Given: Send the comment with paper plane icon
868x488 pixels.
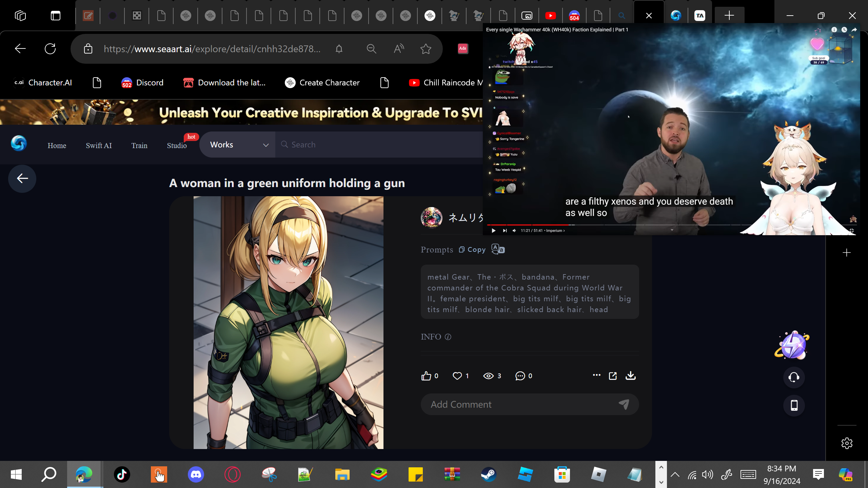Looking at the screenshot, I should coord(624,404).
